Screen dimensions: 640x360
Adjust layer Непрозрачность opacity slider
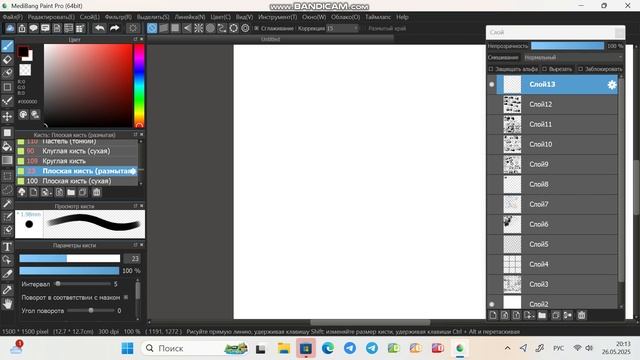pos(567,46)
